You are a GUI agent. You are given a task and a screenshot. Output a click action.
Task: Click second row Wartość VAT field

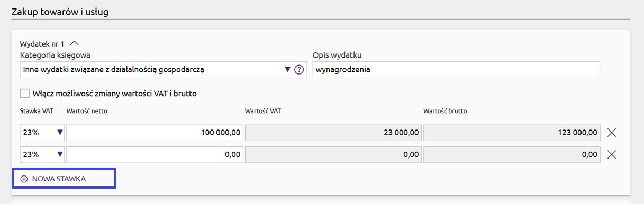click(333, 155)
